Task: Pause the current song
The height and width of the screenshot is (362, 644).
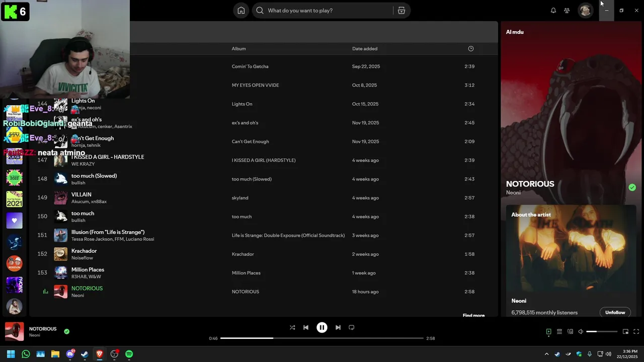Action: (322, 327)
